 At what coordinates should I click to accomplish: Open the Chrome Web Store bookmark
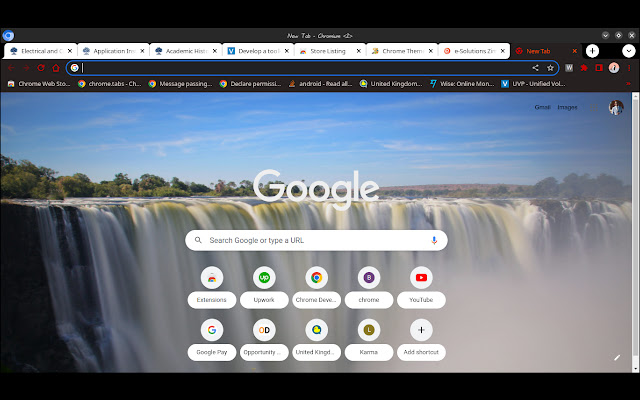(x=39, y=84)
